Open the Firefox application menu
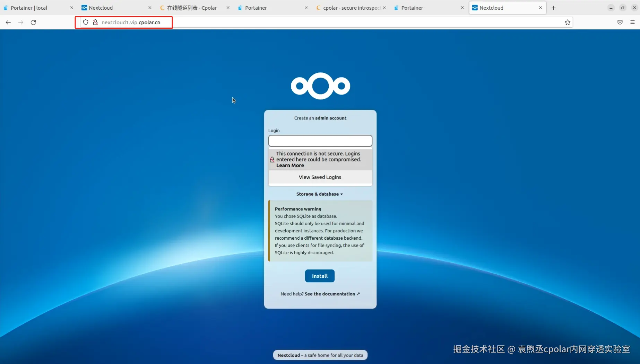This screenshot has height=364, width=640. (632, 22)
